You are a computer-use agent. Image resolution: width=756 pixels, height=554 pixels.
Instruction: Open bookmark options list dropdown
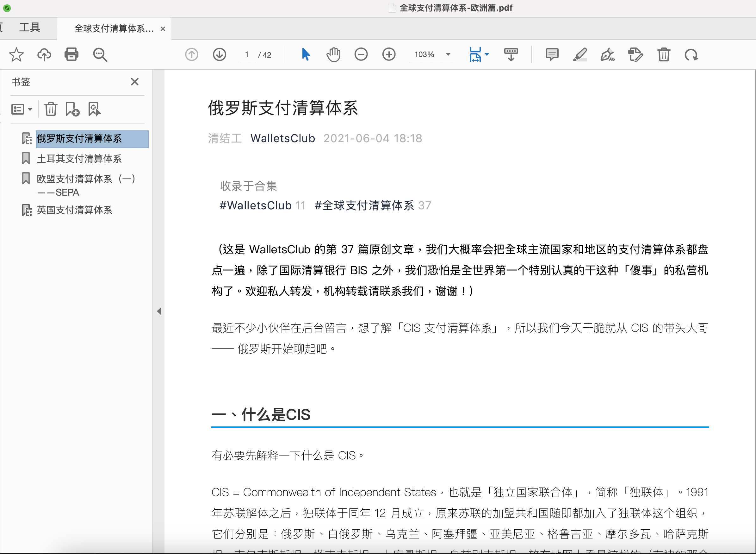coord(22,109)
